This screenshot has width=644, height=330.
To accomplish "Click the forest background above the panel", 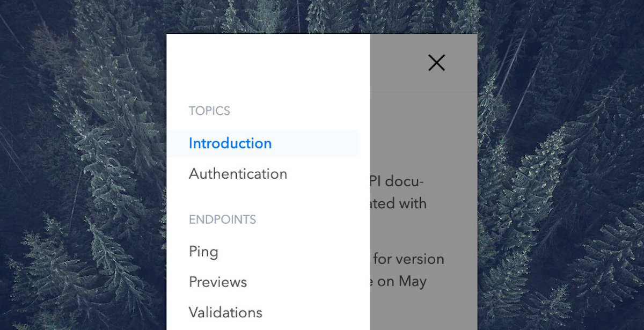I will pos(322,16).
